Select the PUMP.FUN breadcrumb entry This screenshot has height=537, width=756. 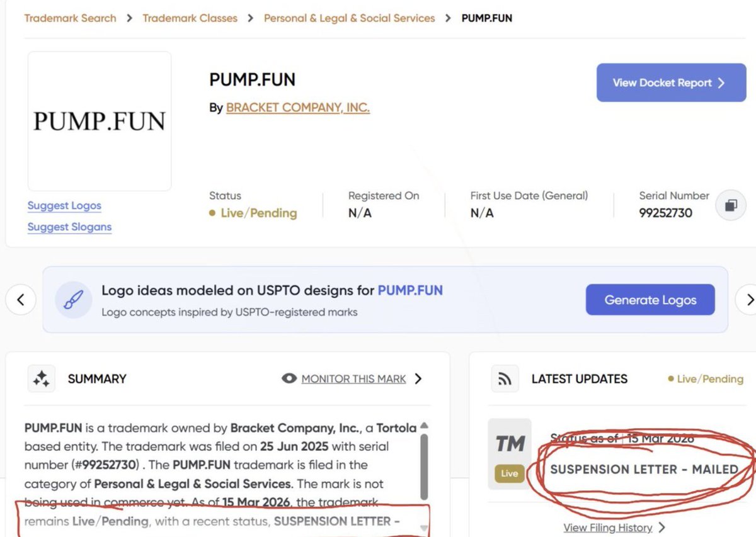pos(486,18)
